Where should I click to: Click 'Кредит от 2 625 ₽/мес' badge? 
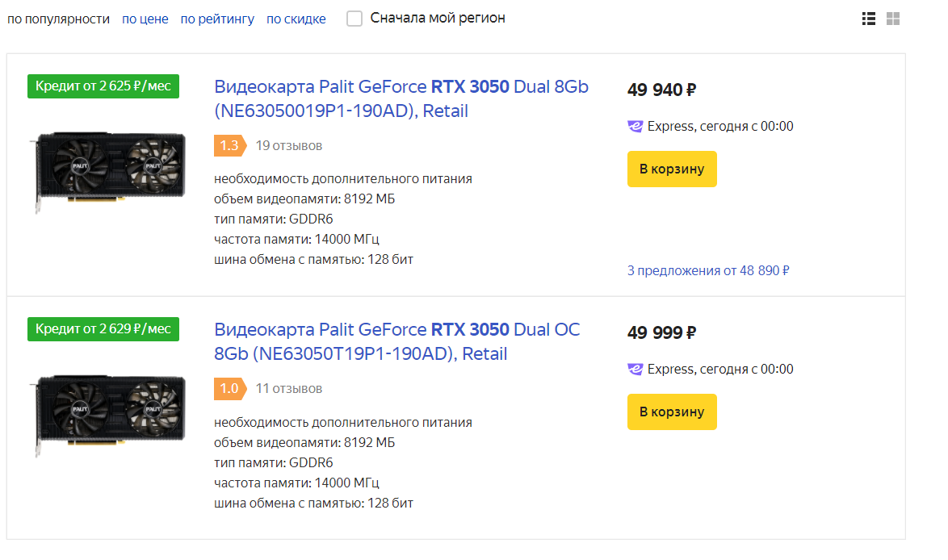pos(103,86)
